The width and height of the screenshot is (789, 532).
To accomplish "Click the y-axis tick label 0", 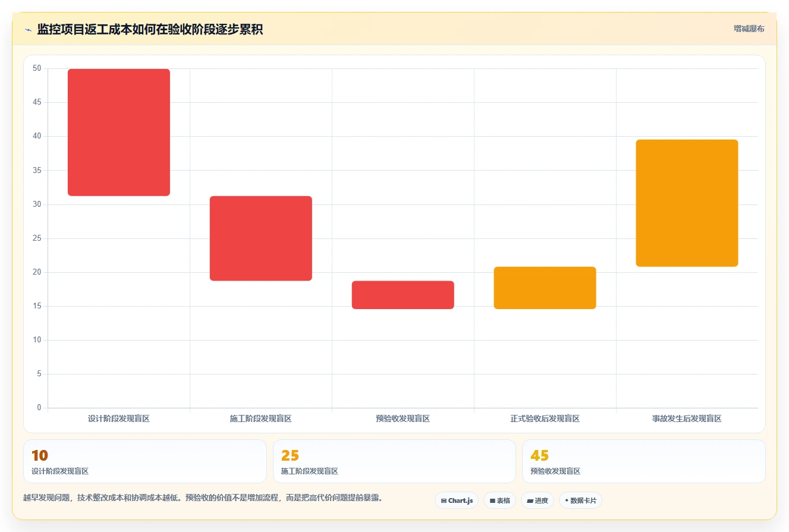I will click(39, 408).
